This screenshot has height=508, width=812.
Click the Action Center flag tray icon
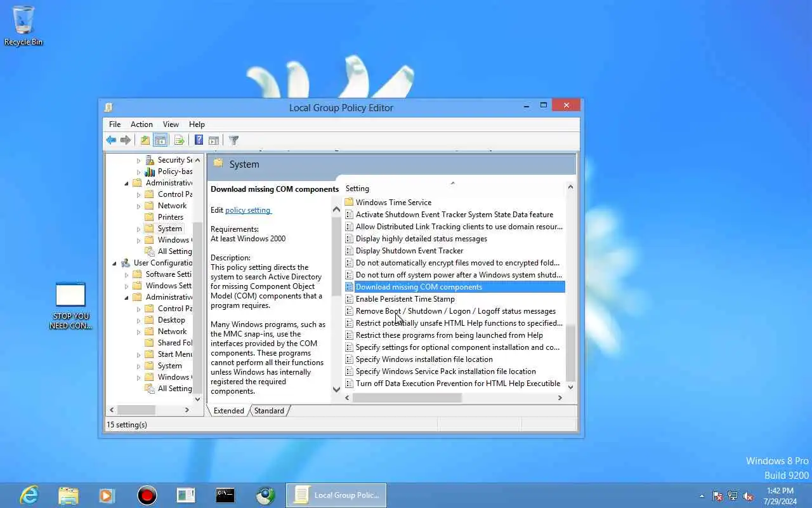717,496
